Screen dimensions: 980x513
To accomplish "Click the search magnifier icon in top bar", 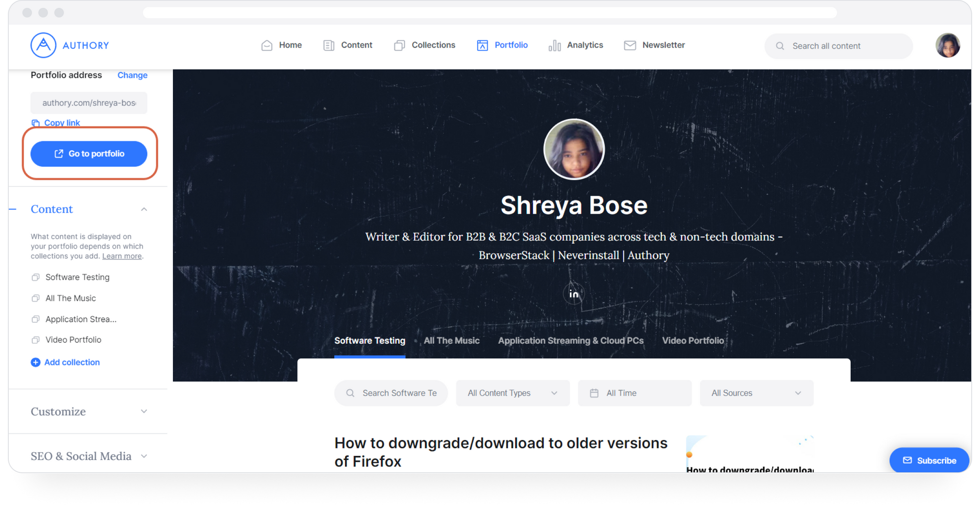I will click(x=780, y=46).
